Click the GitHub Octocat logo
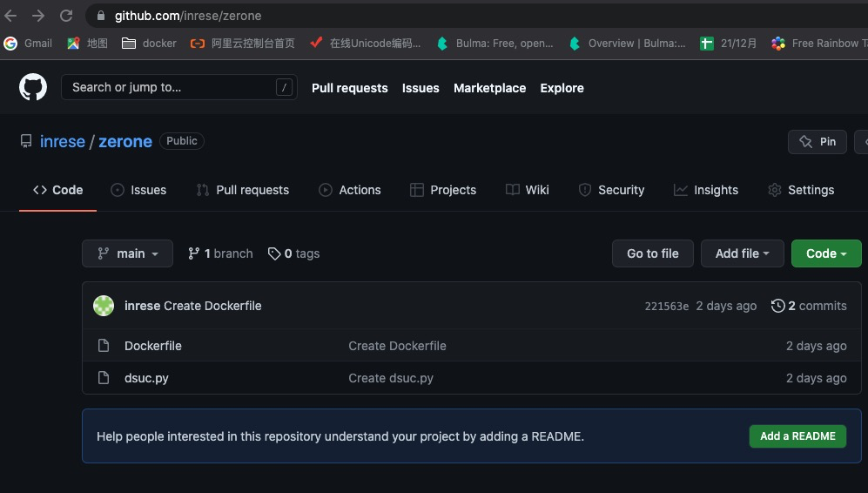This screenshot has width=868, height=493. (x=33, y=87)
